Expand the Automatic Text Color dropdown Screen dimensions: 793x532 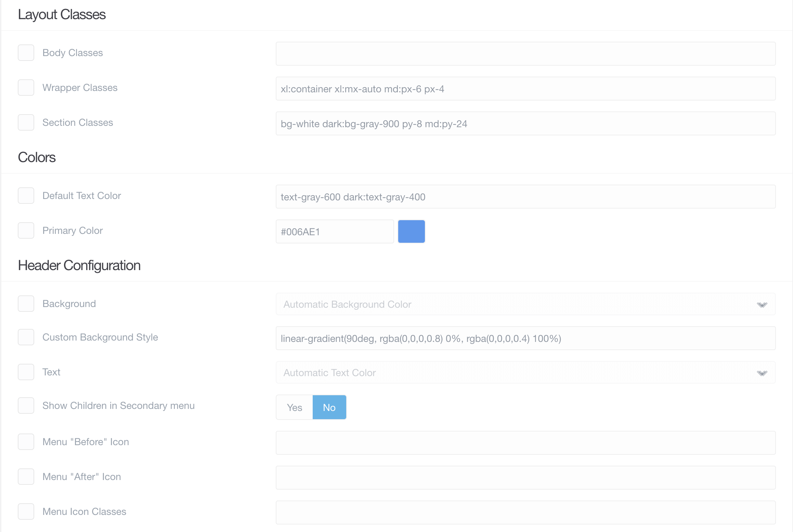click(x=525, y=372)
